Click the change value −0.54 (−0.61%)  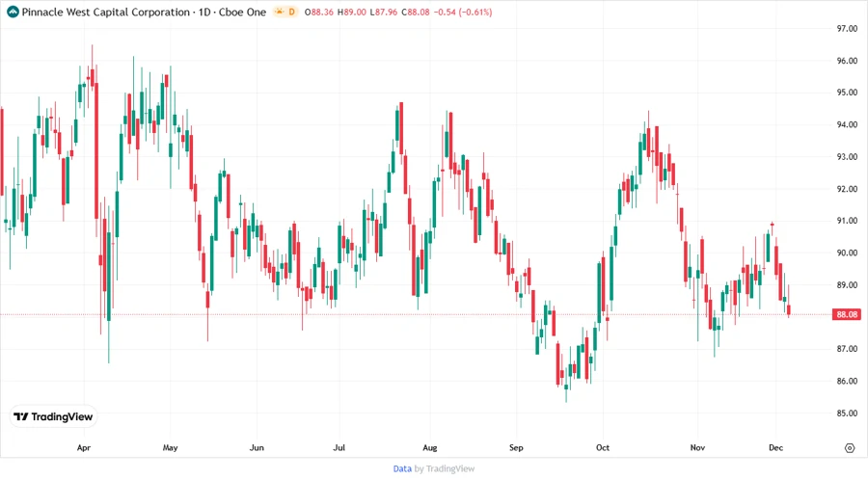pyautogui.click(x=463, y=12)
